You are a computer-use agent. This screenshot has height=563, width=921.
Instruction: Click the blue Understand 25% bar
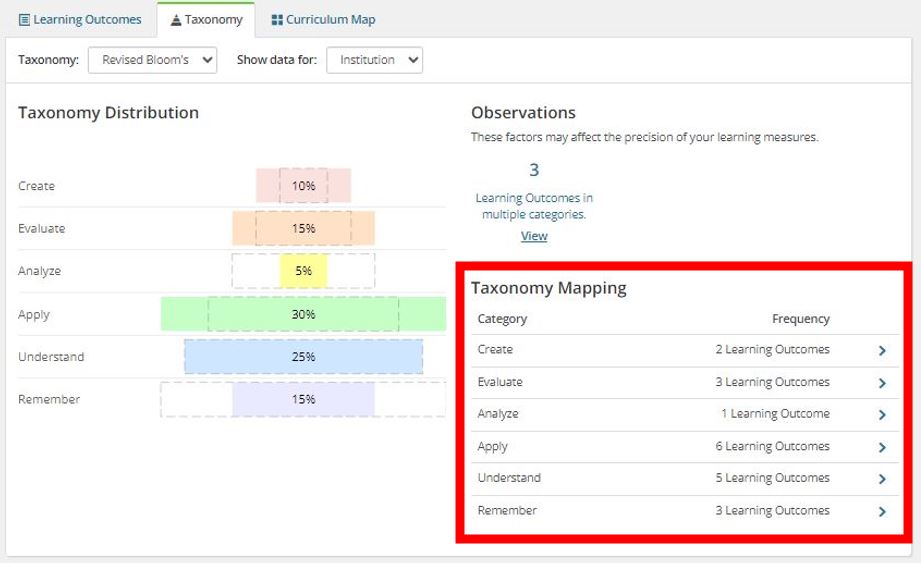303,357
